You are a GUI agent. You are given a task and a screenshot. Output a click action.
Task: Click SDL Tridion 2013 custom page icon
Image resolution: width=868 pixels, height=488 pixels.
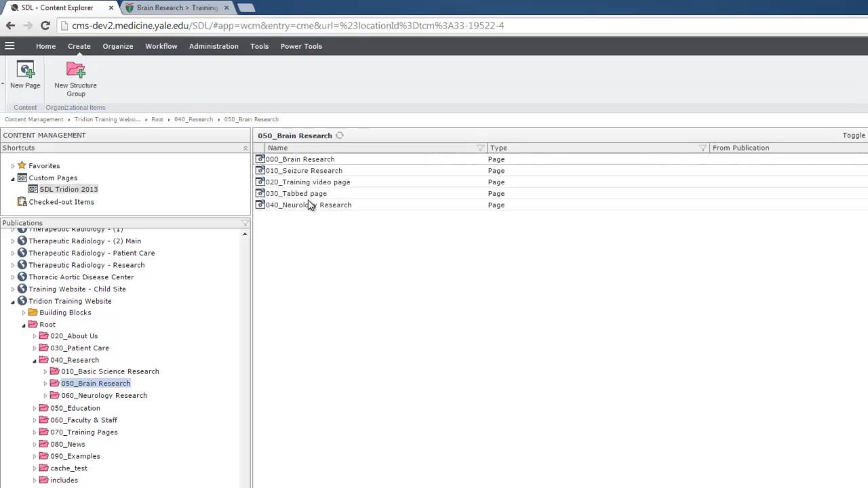click(x=33, y=189)
